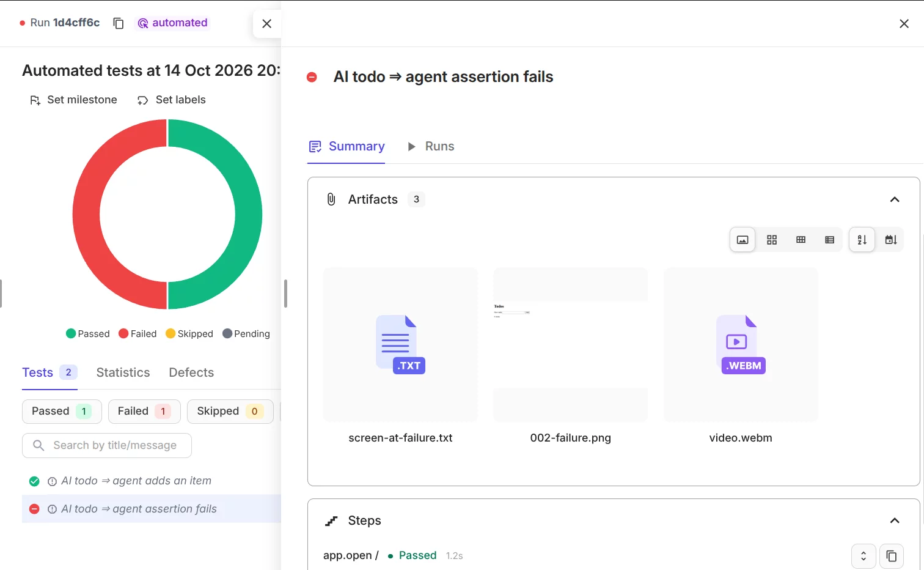Sort artifacts by date
924x570 pixels.
(891, 240)
